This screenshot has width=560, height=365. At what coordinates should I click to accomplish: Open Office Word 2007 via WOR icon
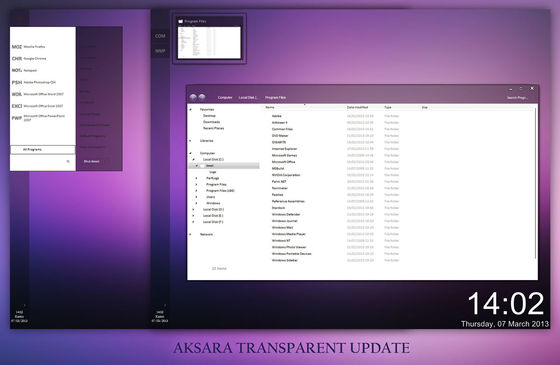tap(16, 94)
